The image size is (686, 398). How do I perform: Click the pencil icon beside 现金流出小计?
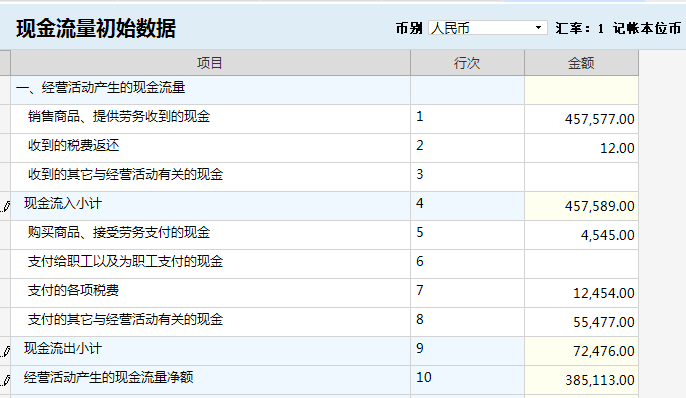pos(5,351)
